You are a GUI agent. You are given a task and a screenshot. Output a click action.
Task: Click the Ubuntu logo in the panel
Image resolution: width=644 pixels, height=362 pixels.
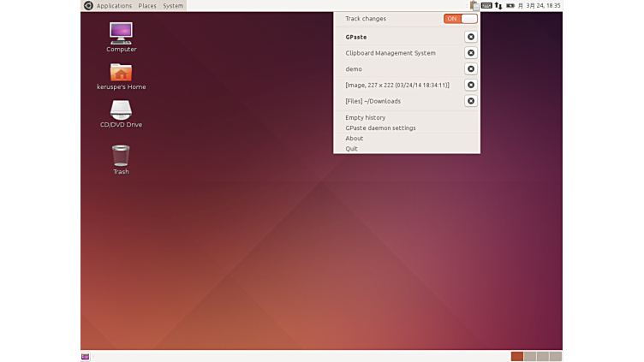coord(88,6)
